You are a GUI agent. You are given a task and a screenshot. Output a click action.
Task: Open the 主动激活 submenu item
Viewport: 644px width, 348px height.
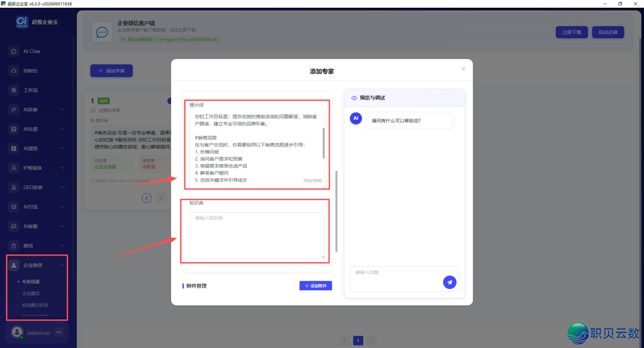(31, 293)
